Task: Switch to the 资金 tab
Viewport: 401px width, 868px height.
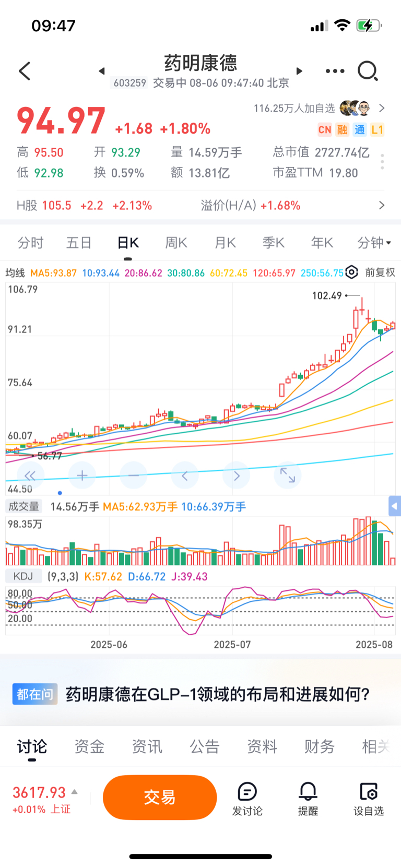Action: pyautogui.click(x=89, y=746)
